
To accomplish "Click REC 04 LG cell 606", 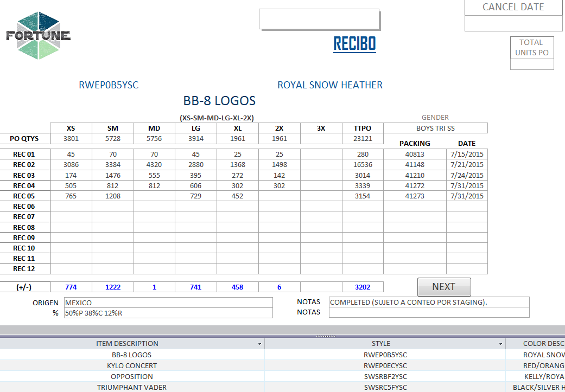I will (x=195, y=186).
